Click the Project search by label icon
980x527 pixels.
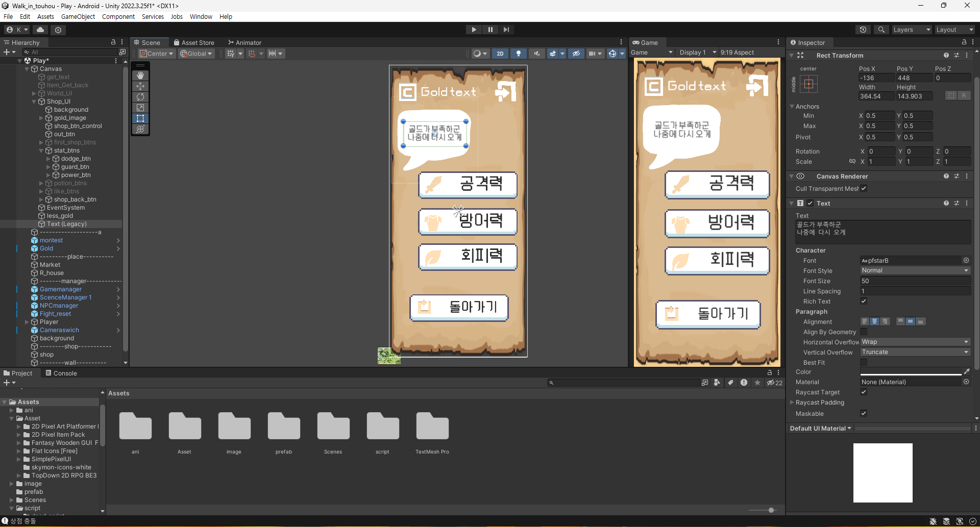[x=730, y=383]
